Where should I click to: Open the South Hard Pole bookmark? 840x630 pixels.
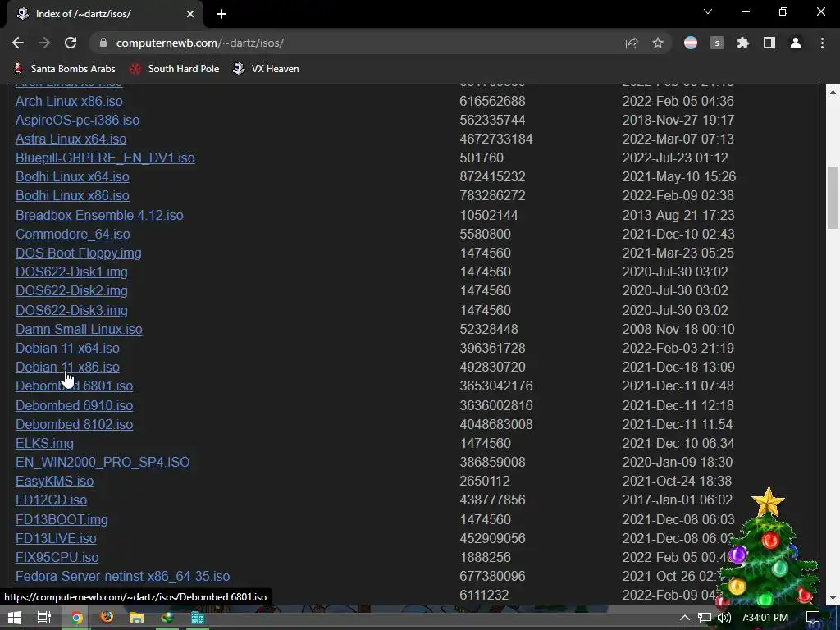coord(175,69)
